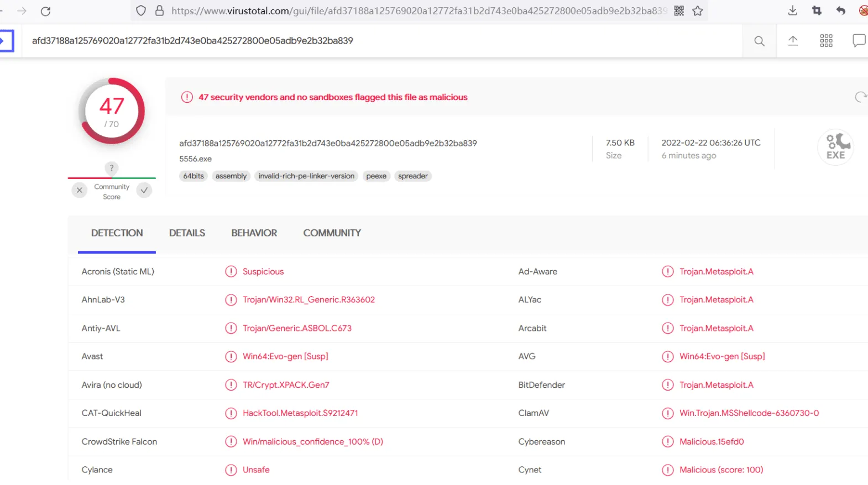This screenshot has height=485, width=868.
Task: Click the warning icon beside ClamAV result
Action: tap(668, 413)
